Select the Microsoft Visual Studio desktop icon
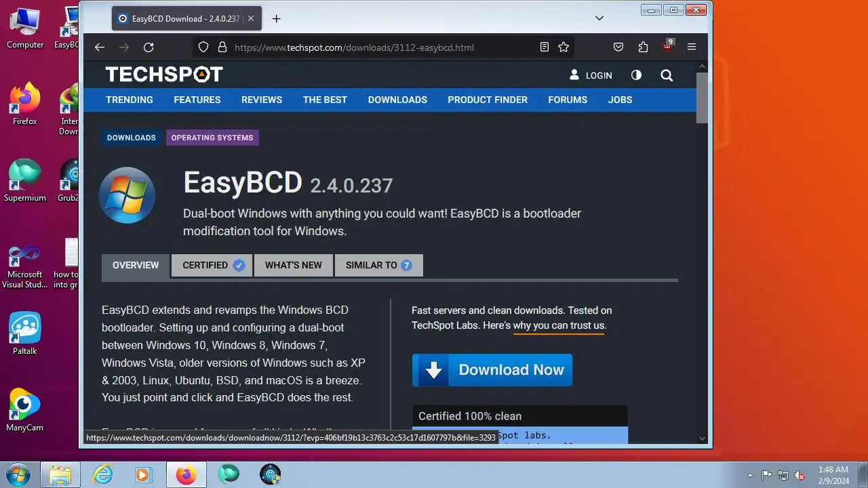Viewport: 868px width, 488px height. tap(25, 267)
